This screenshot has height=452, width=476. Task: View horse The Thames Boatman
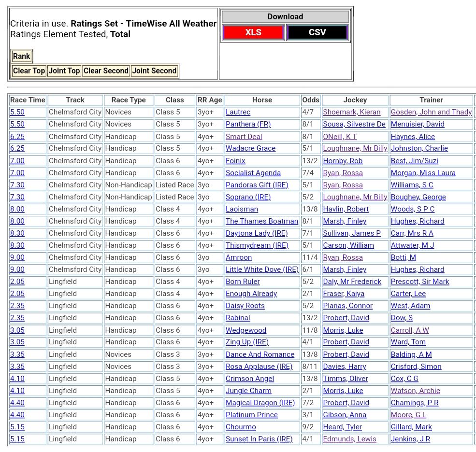(261, 221)
